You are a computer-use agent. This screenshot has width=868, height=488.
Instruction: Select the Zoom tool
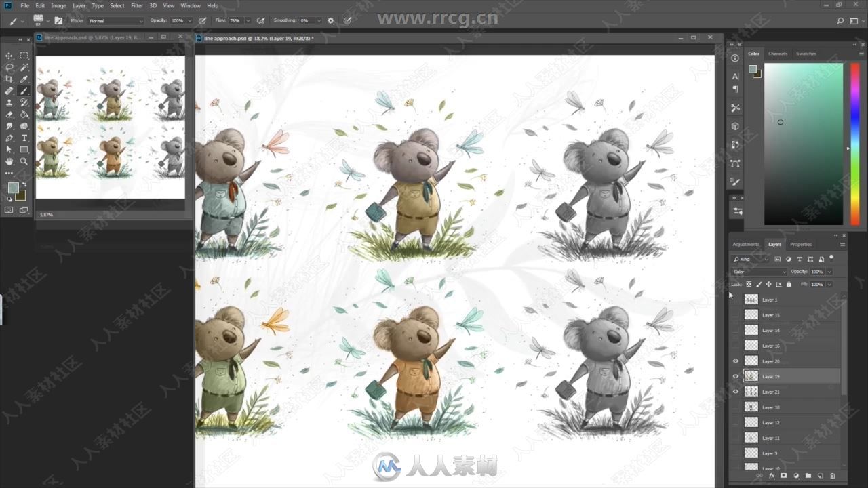pos(24,161)
